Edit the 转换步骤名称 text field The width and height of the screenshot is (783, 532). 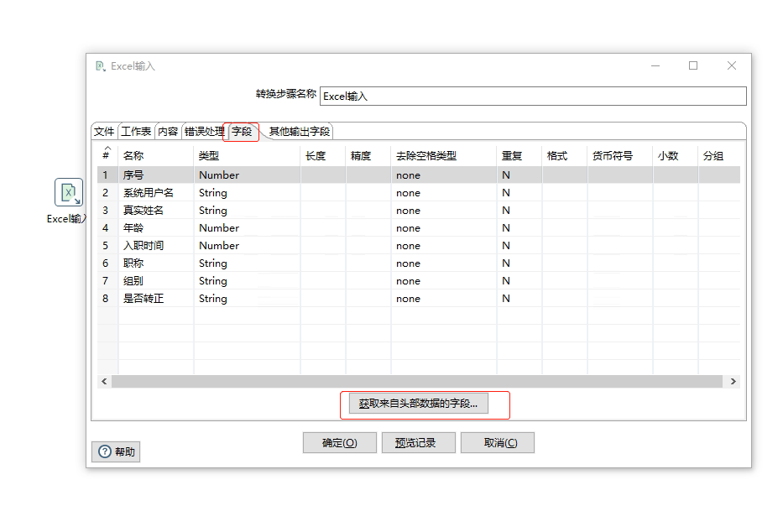532,96
